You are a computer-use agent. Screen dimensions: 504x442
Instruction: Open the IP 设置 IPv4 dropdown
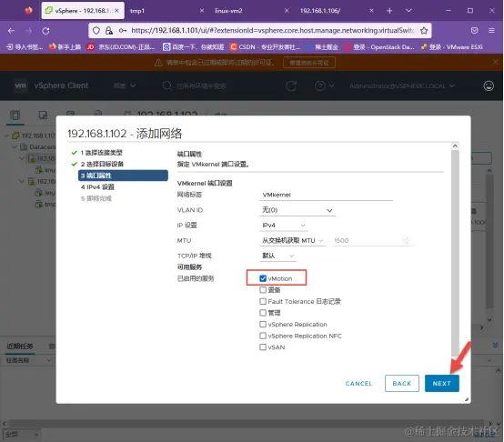point(284,226)
